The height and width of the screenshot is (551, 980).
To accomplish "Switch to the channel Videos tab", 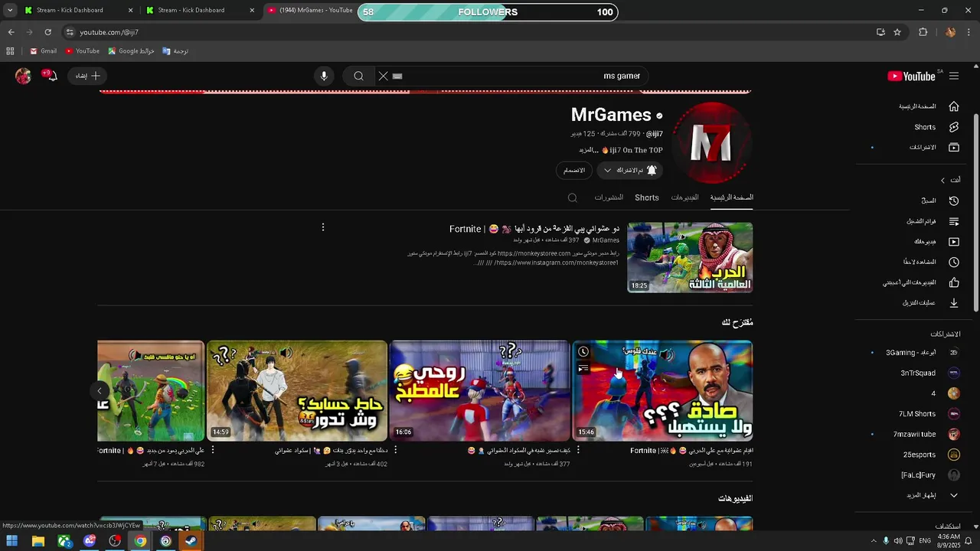I will tap(684, 197).
